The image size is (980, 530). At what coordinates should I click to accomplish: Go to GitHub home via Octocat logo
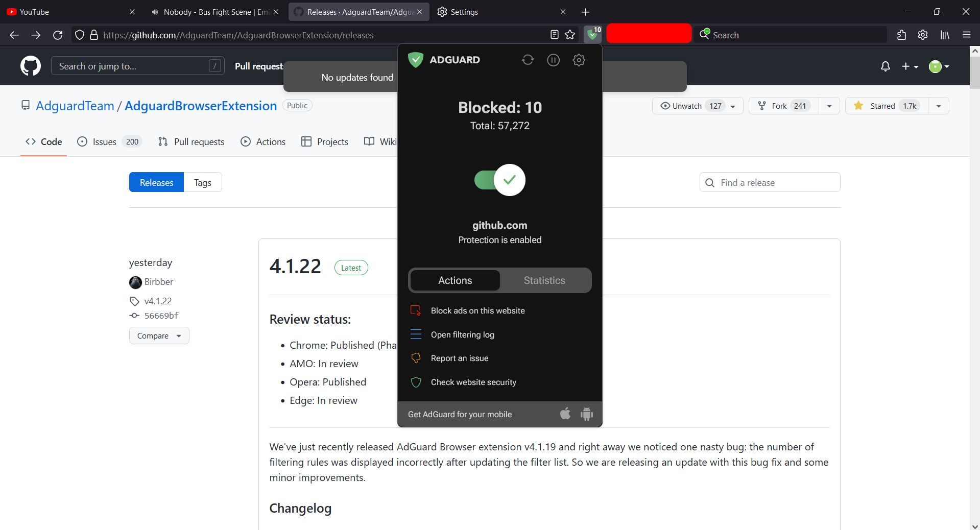click(x=31, y=66)
